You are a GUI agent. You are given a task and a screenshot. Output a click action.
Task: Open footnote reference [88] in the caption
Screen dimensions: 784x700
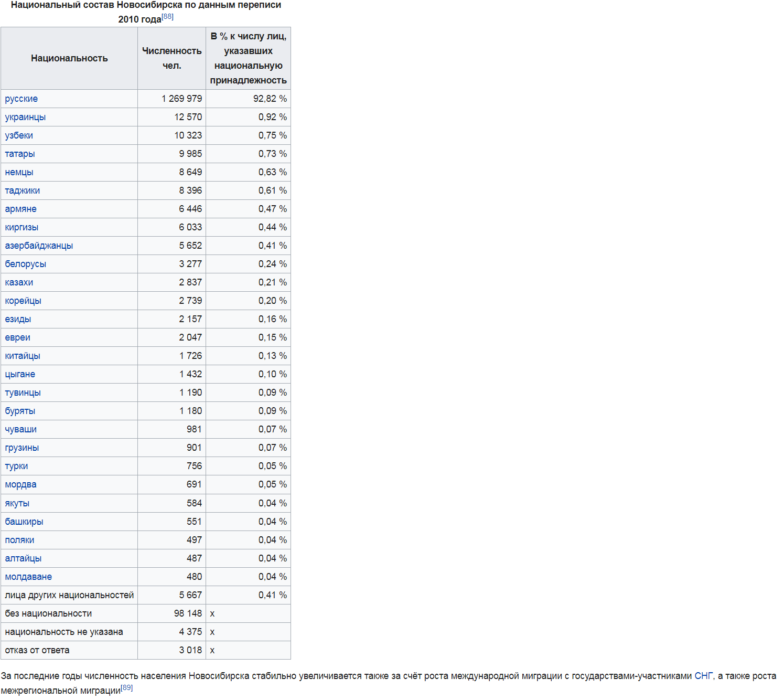167,17
